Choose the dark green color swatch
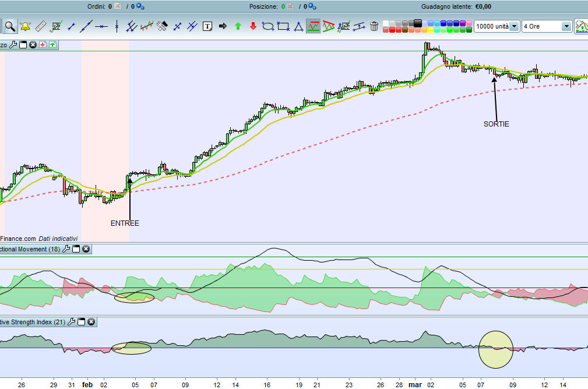The width and height of the screenshot is (588, 389). coord(469,30)
